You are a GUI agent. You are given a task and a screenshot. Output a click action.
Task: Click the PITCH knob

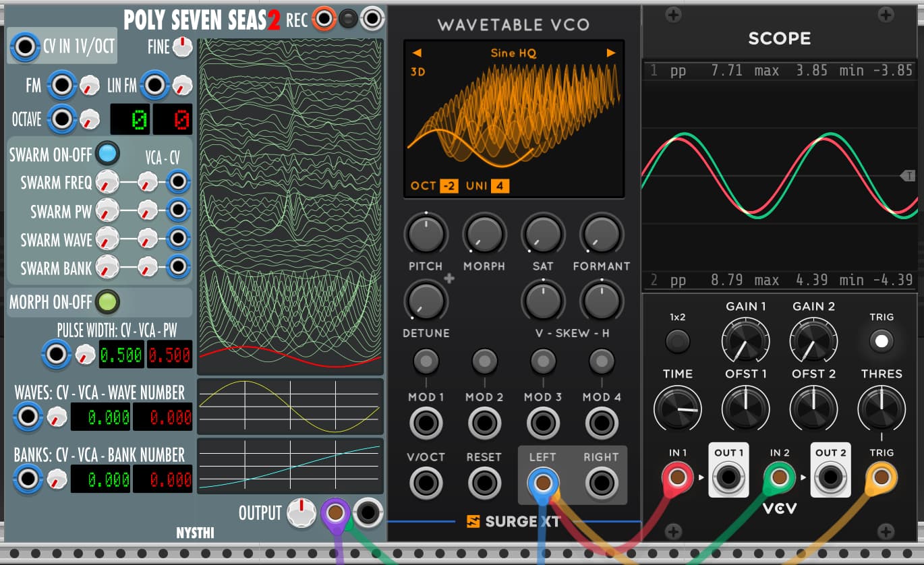point(426,234)
